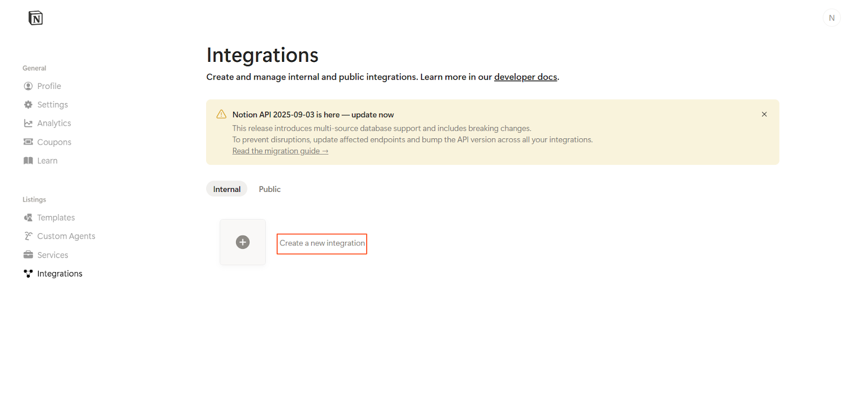The image size is (868, 412).
Task: Click the Profile person icon
Action: (28, 86)
